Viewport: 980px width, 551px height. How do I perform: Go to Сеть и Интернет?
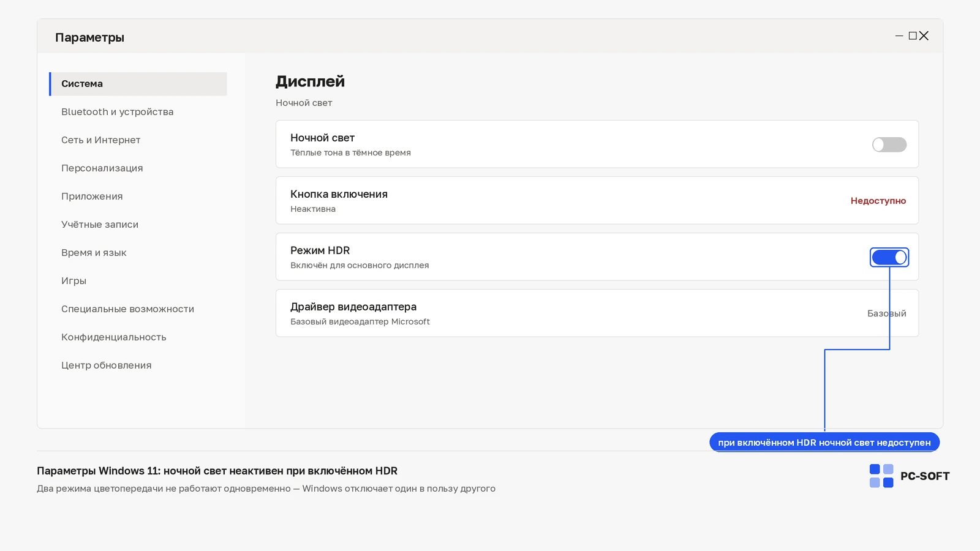click(x=100, y=140)
